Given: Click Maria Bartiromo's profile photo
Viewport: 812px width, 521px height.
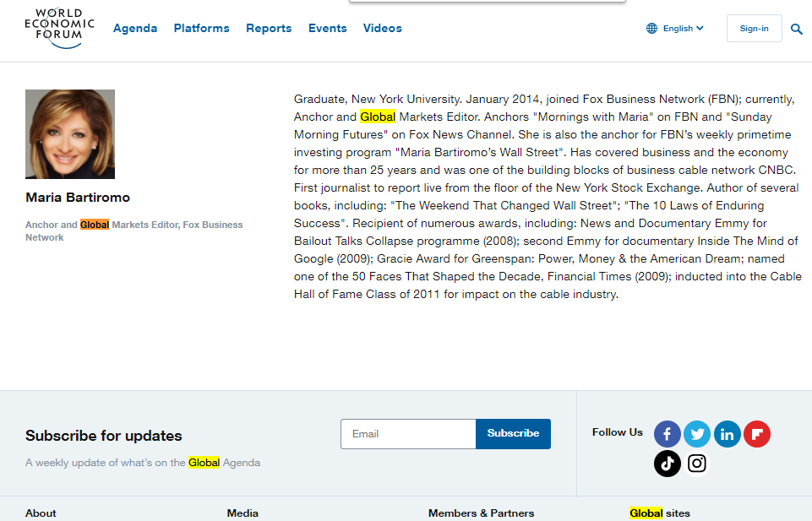Looking at the screenshot, I should pos(70,134).
